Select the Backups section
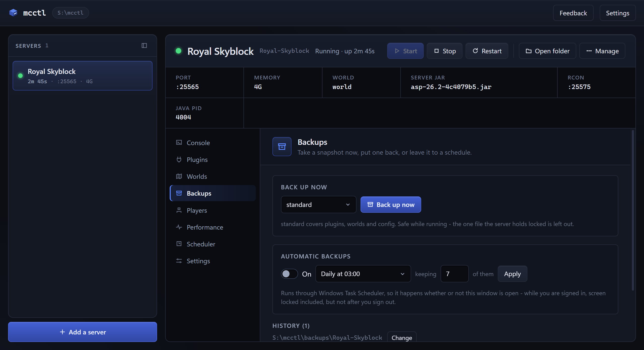644x350 pixels. (x=213, y=193)
